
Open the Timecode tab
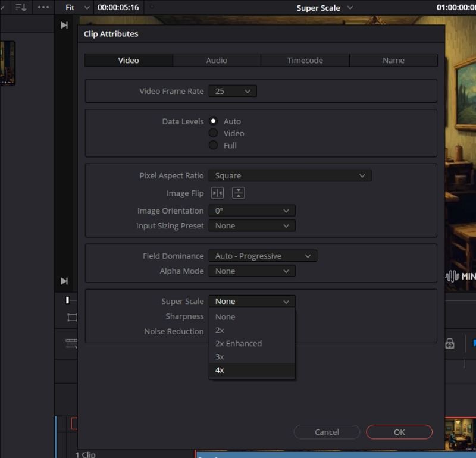[x=305, y=60]
